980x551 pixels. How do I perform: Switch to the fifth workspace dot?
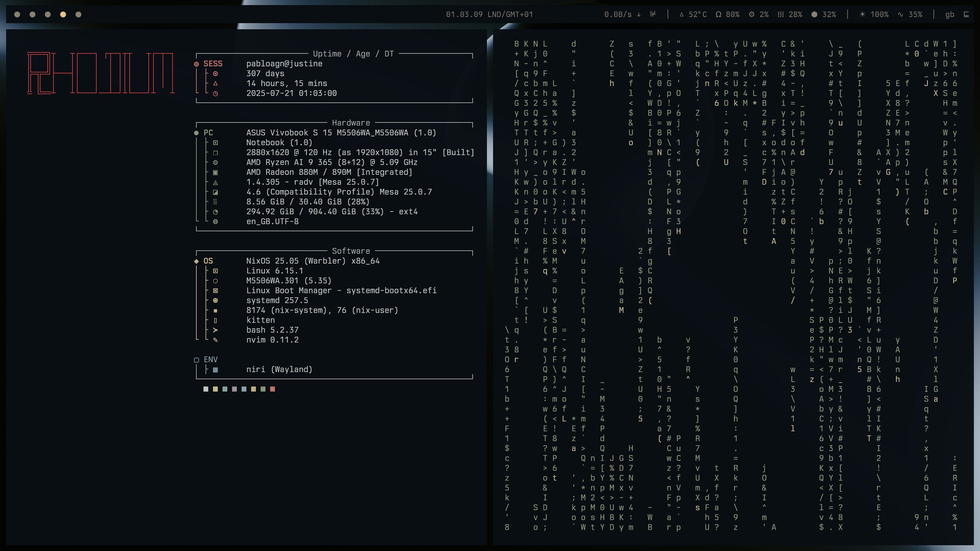pos(78,14)
